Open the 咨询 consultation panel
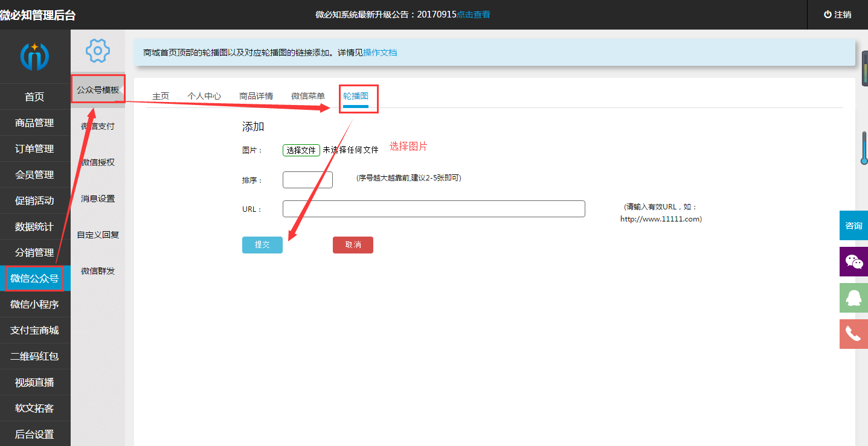Image resolution: width=868 pixels, height=446 pixels. click(x=853, y=225)
